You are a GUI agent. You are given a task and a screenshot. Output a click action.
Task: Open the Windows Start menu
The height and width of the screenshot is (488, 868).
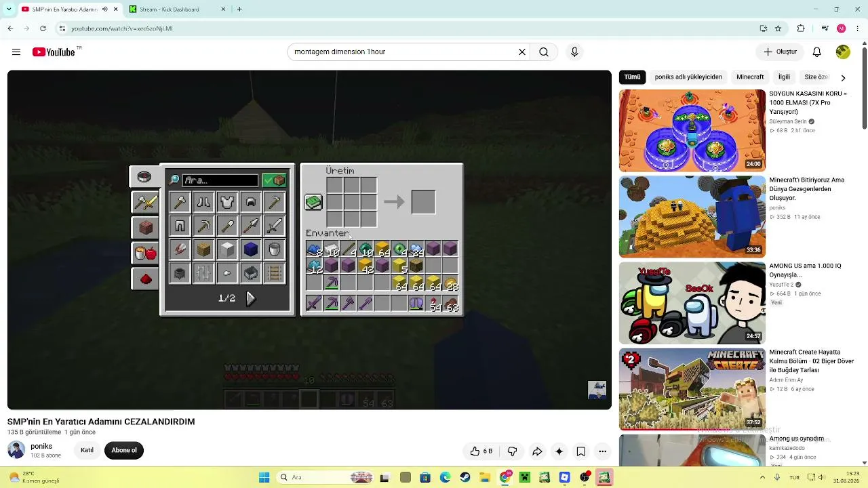pos(264,477)
